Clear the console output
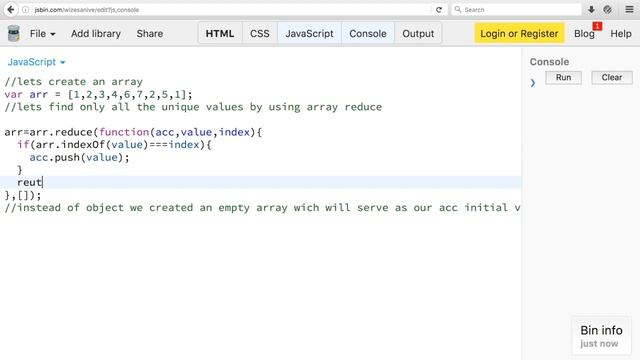This screenshot has width=640, height=360. (x=612, y=78)
